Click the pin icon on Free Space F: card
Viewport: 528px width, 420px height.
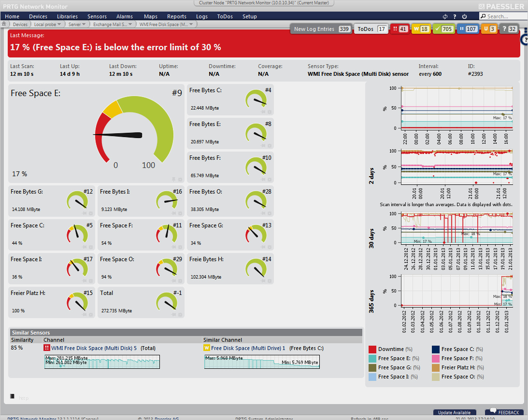tap(174, 247)
